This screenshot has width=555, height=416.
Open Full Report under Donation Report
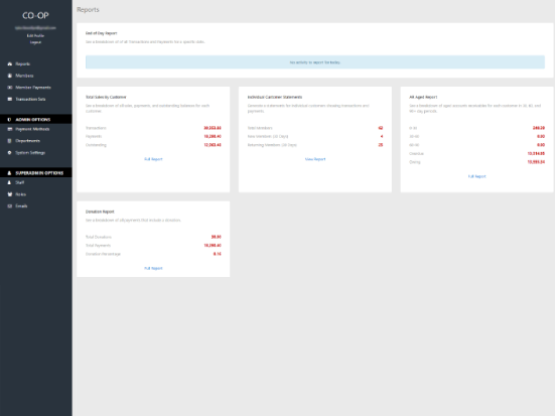tap(153, 268)
